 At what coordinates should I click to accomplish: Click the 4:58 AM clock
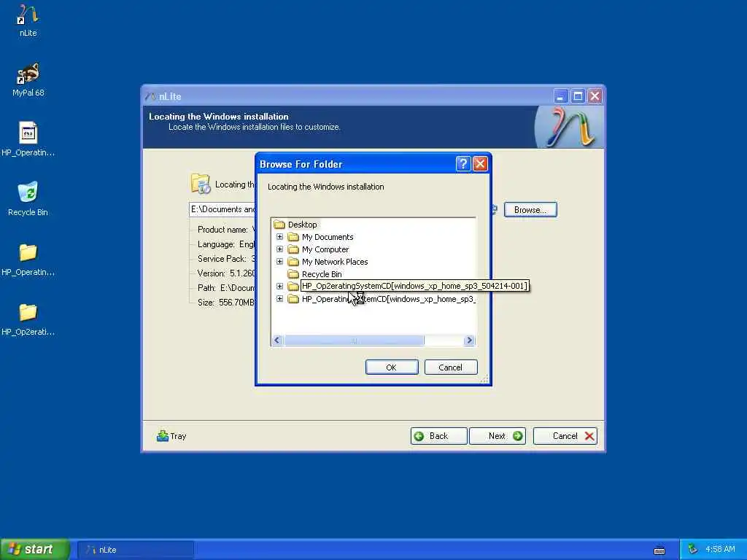tap(720, 549)
